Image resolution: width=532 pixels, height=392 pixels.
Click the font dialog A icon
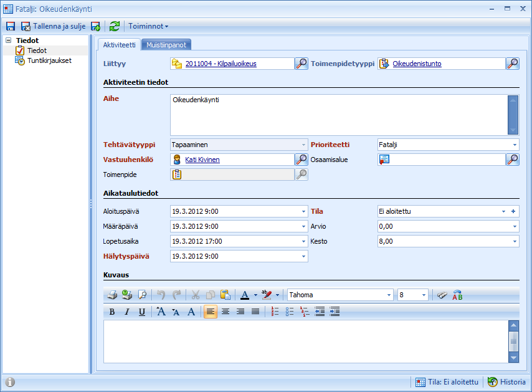click(191, 312)
